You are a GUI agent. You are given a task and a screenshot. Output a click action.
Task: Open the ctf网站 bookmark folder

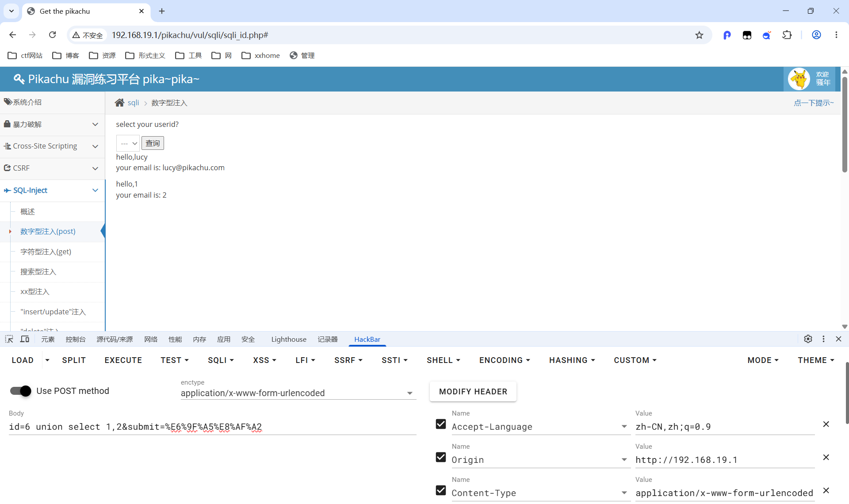(25, 55)
